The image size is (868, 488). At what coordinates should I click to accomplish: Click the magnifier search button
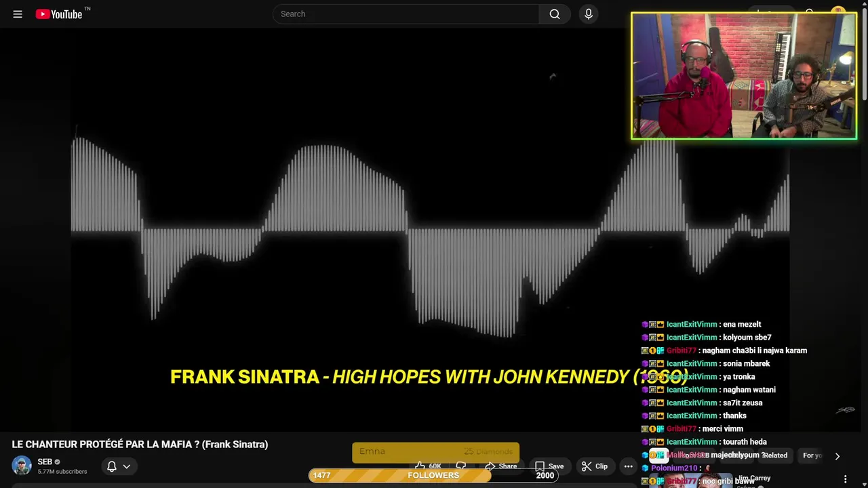[x=555, y=14]
